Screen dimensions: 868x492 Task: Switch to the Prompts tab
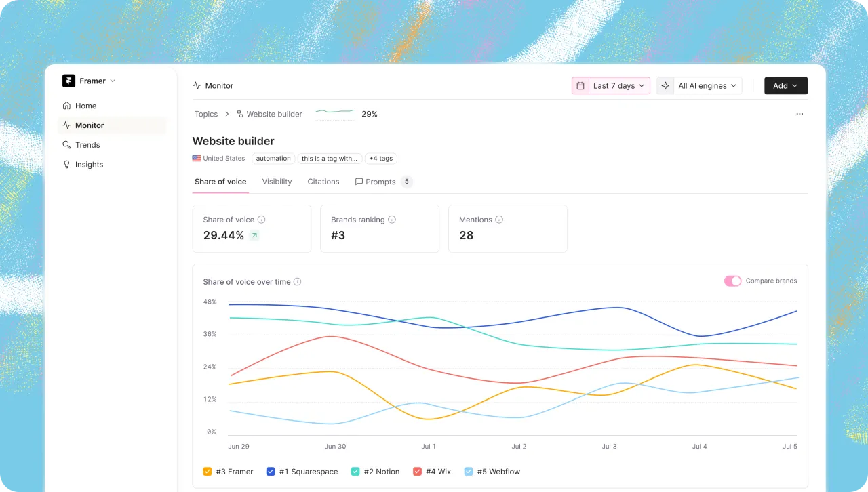(x=383, y=182)
